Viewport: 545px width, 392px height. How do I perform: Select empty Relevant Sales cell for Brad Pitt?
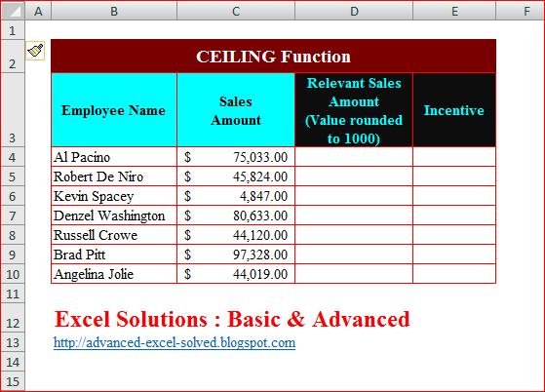point(354,255)
